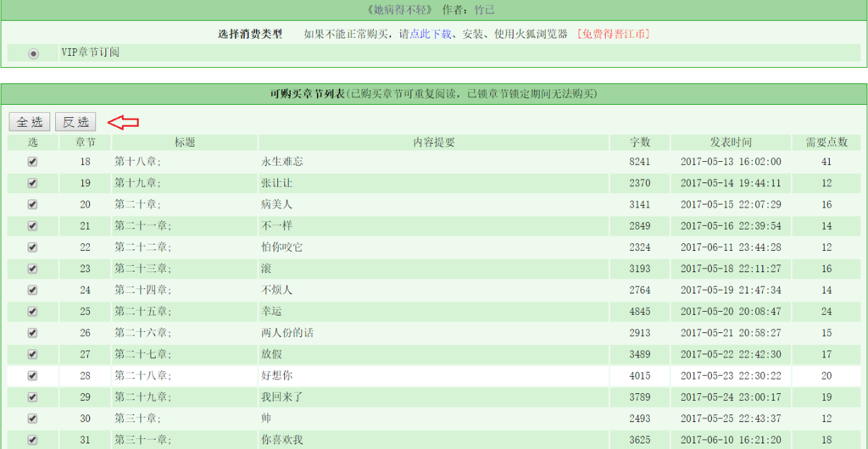Click the points value 24
Viewport: 868px width, 449px height.
tap(826, 311)
